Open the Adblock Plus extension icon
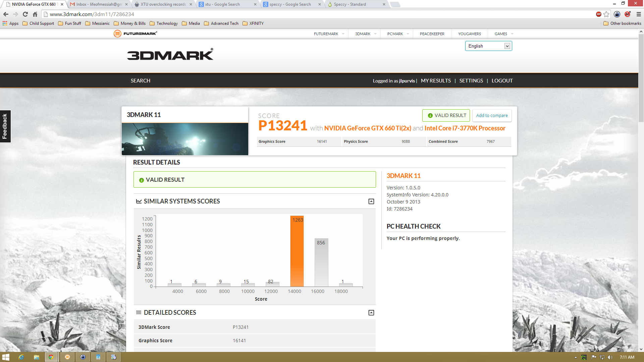Screen dimensions: 644x362 click(598, 14)
